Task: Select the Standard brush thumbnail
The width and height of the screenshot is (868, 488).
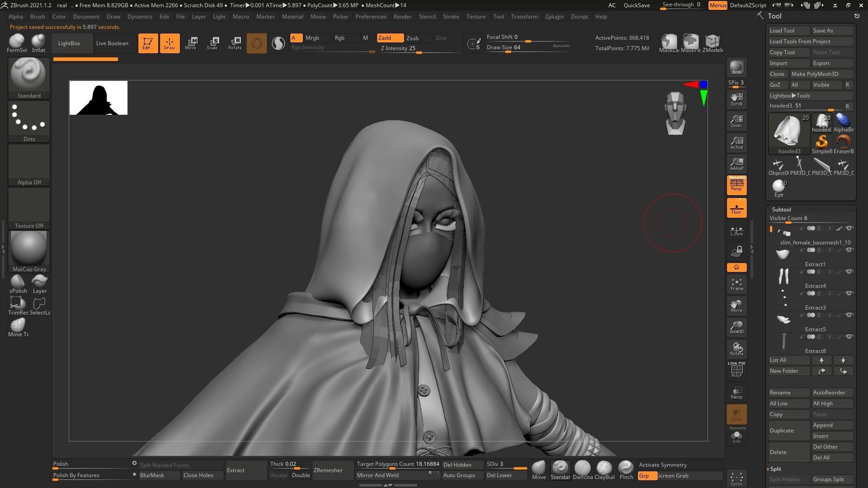Action: click(x=29, y=78)
